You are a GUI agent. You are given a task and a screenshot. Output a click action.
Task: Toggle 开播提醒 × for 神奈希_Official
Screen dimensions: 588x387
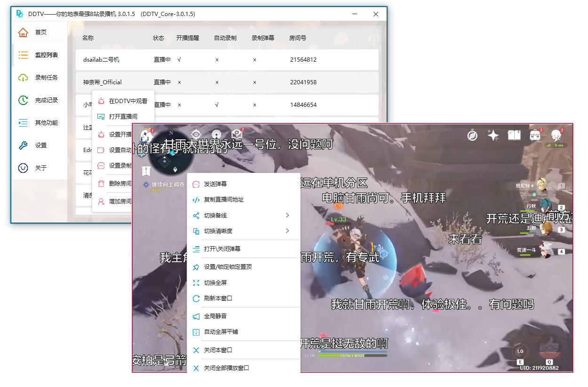(179, 82)
